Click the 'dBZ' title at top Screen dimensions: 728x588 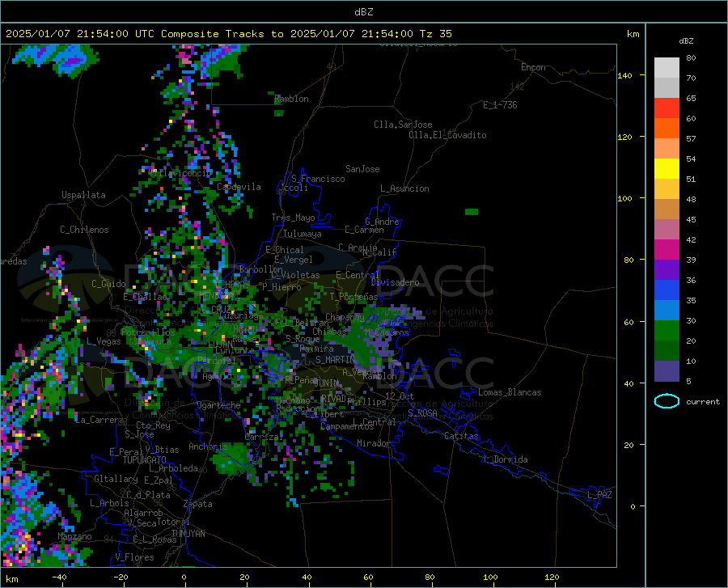[x=363, y=12]
